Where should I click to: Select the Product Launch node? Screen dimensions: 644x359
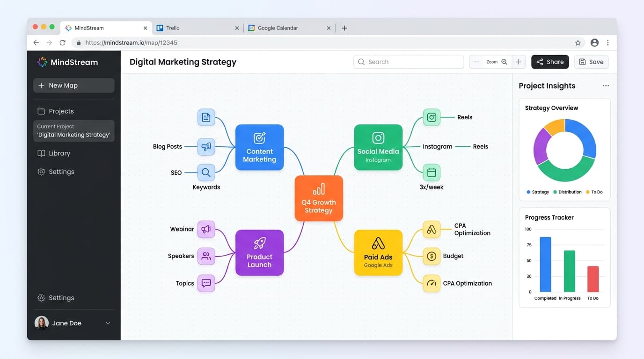coord(259,252)
